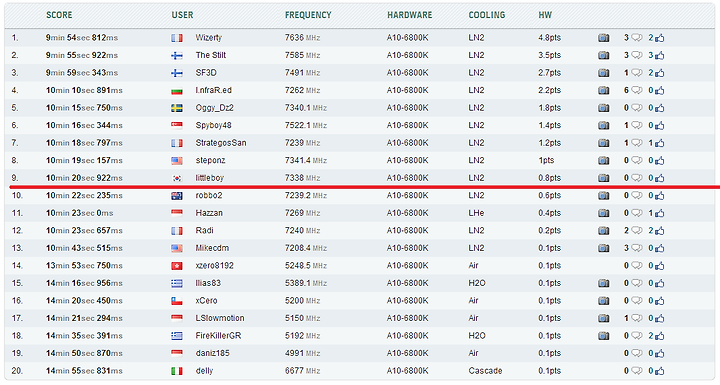The height and width of the screenshot is (385, 720).
Task: Open comment bubble on Mikecdm's row
Action: [x=636, y=249]
